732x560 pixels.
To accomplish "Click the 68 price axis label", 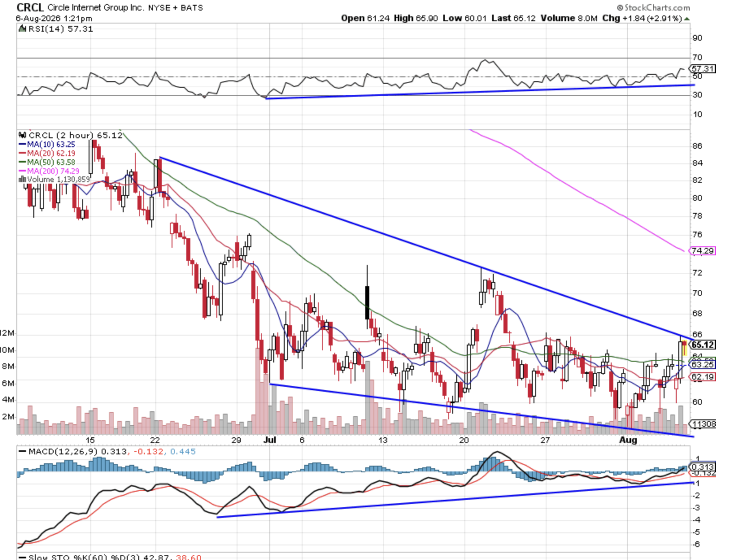I will click(697, 313).
